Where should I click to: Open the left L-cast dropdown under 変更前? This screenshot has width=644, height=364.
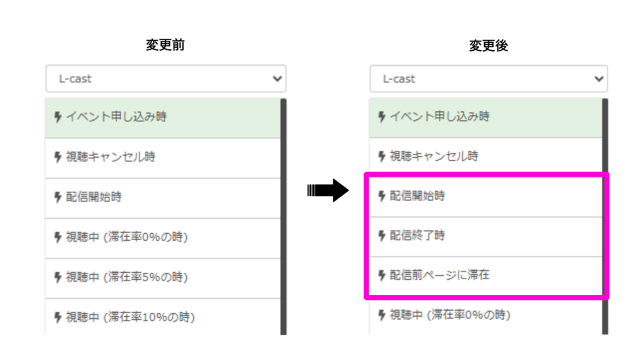click(x=166, y=79)
